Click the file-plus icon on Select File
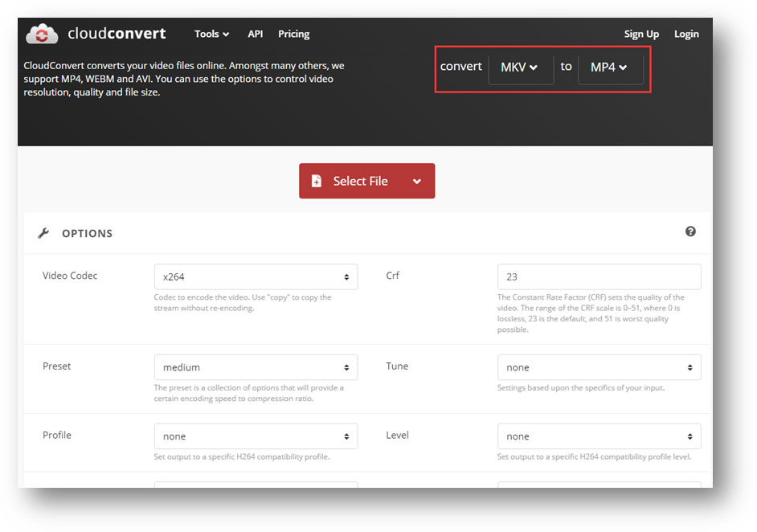 pos(317,181)
